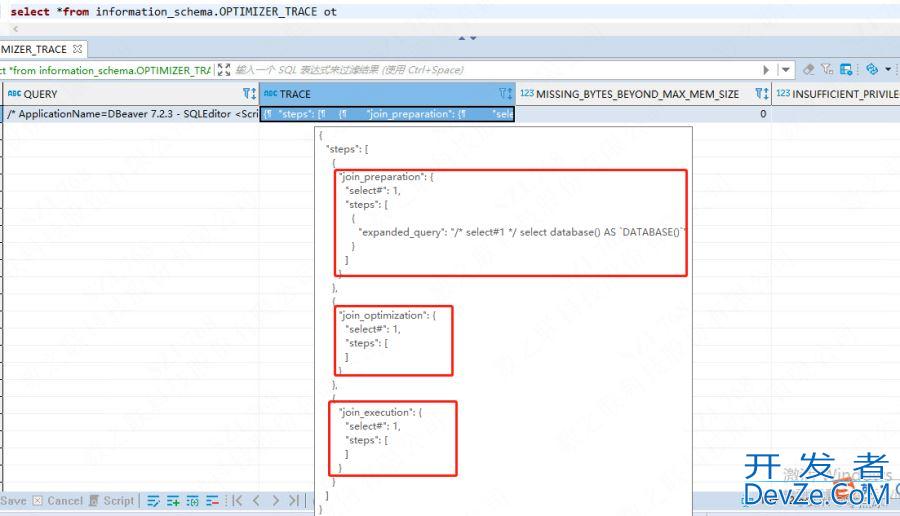Click the "join_preparation" line in the trace popup
The image size is (900, 516).
click(386, 177)
